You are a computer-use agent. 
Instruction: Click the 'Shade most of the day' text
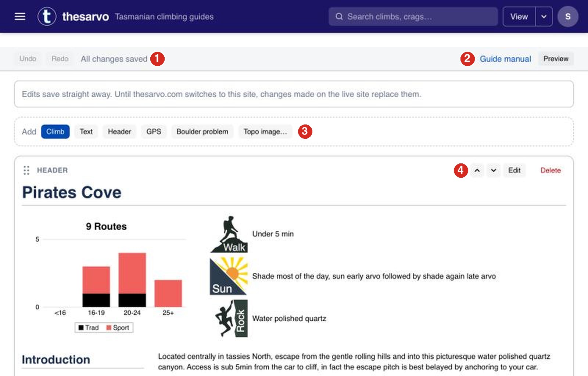click(290, 276)
